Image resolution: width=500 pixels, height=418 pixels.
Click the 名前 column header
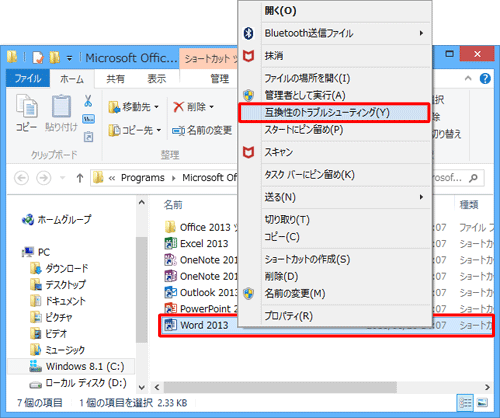click(173, 205)
